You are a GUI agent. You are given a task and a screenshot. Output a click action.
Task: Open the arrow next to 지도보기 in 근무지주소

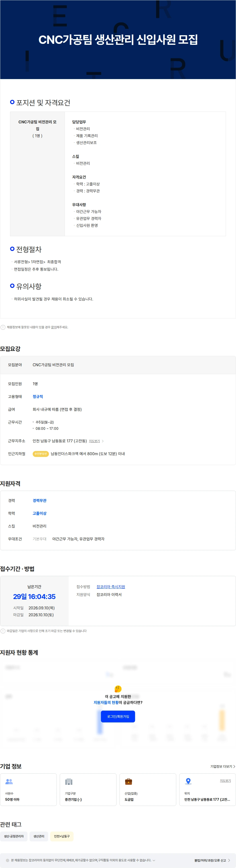(x=103, y=441)
